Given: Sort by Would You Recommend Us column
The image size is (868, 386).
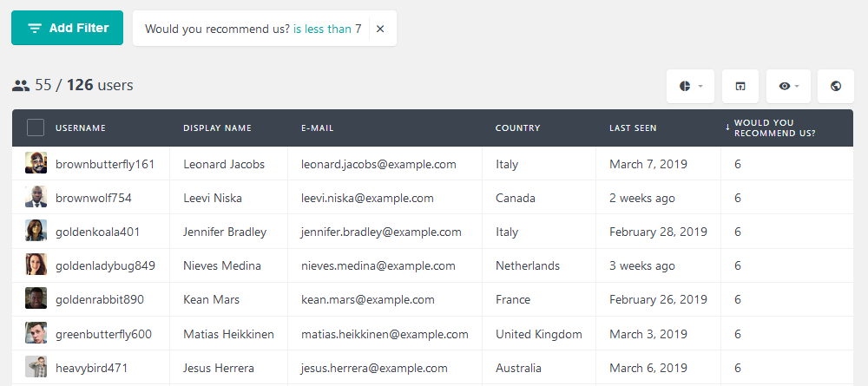Looking at the screenshot, I should pos(774,128).
